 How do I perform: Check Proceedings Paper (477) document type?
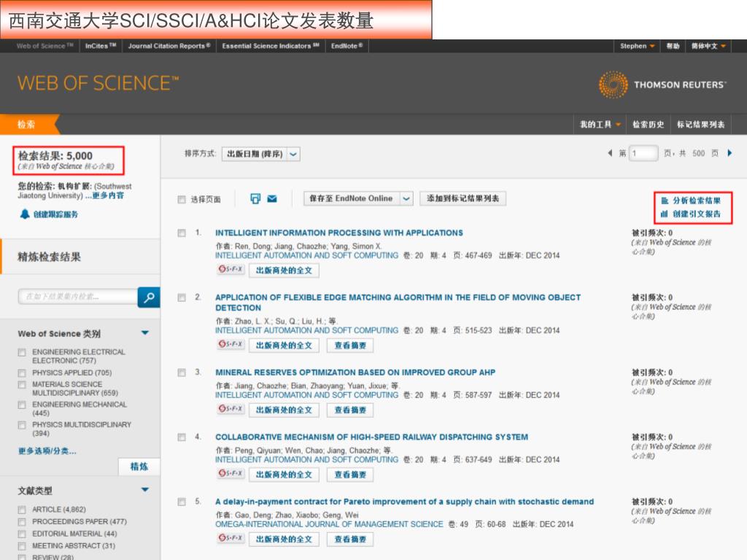click(x=22, y=522)
